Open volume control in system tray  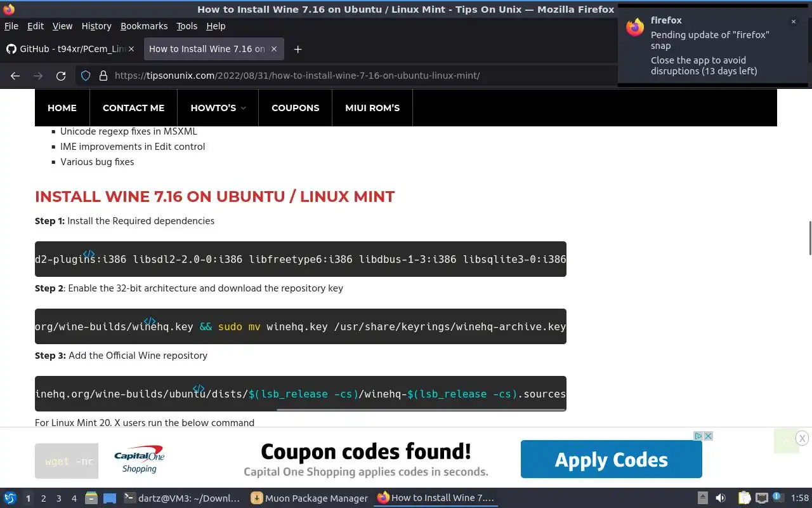point(721,498)
